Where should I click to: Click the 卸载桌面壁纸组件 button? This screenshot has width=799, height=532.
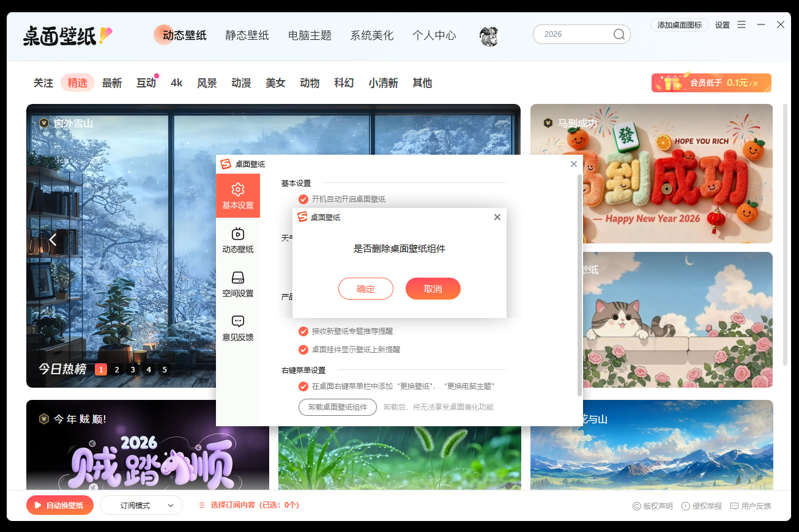[x=337, y=407]
